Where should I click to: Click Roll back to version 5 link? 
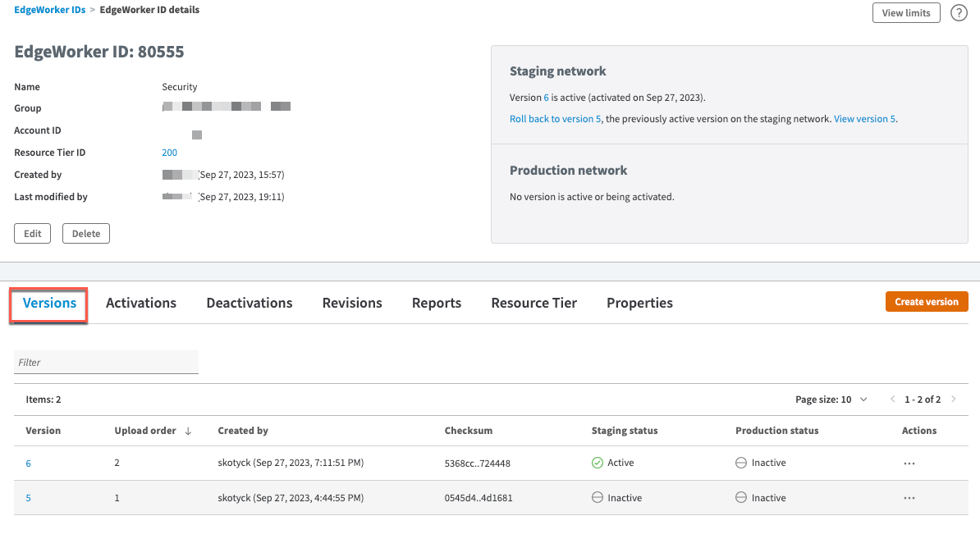556,119
